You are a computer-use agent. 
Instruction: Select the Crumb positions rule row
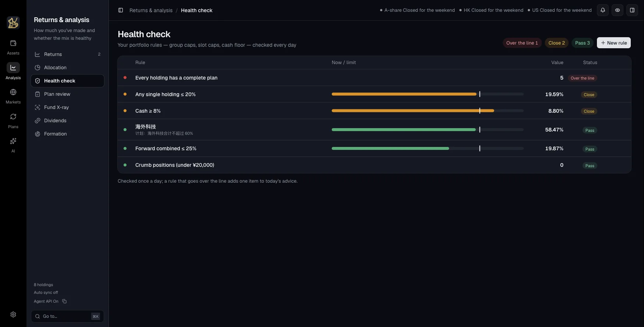(x=374, y=165)
